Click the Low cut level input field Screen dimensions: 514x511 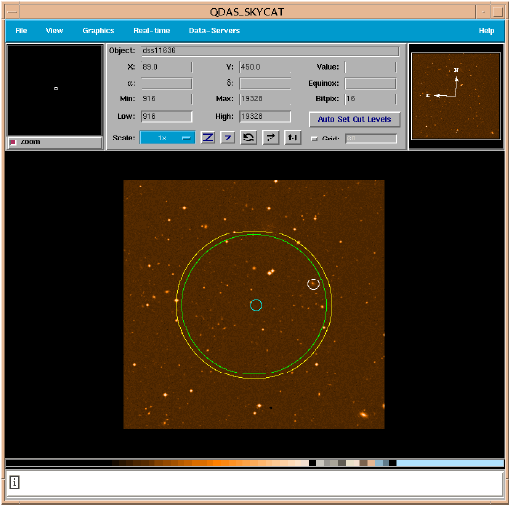[x=166, y=116]
